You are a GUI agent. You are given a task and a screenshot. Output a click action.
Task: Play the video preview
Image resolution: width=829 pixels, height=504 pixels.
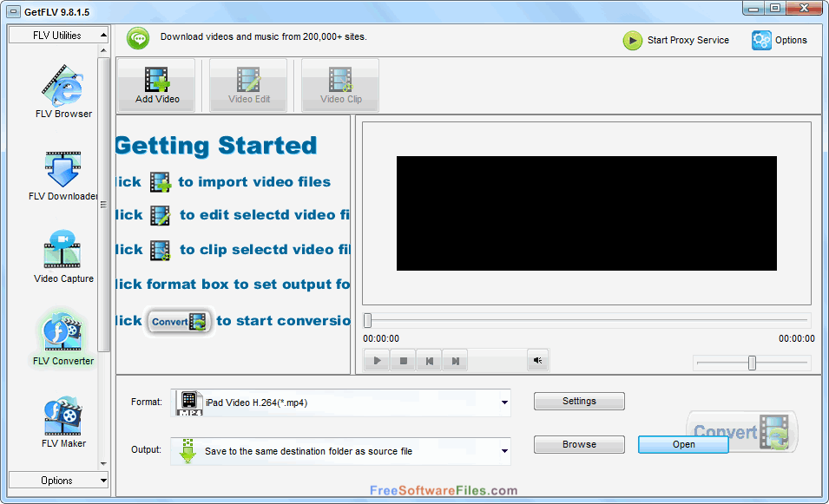click(x=377, y=361)
